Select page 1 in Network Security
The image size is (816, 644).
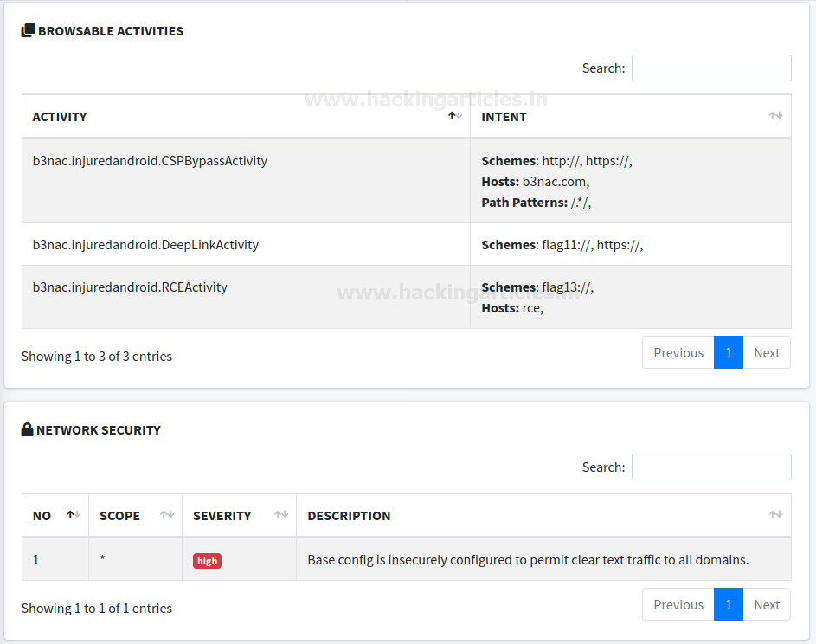(729, 604)
